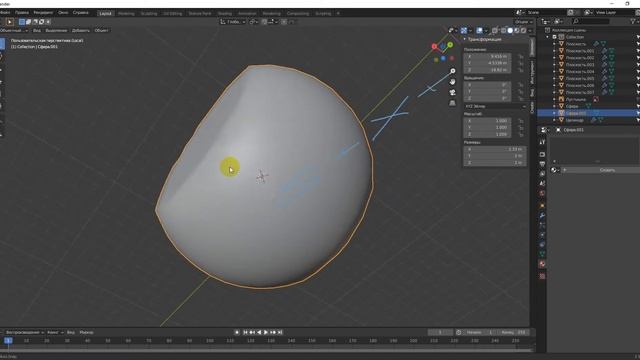Jump to the timeline start frame button
This screenshot has height=360, width=640.
[245, 332]
